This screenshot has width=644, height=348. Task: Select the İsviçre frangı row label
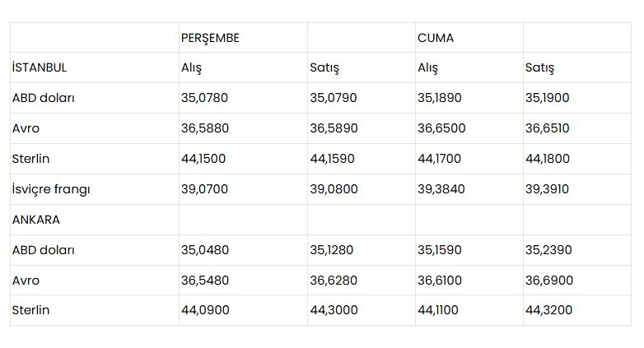(x=51, y=189)
